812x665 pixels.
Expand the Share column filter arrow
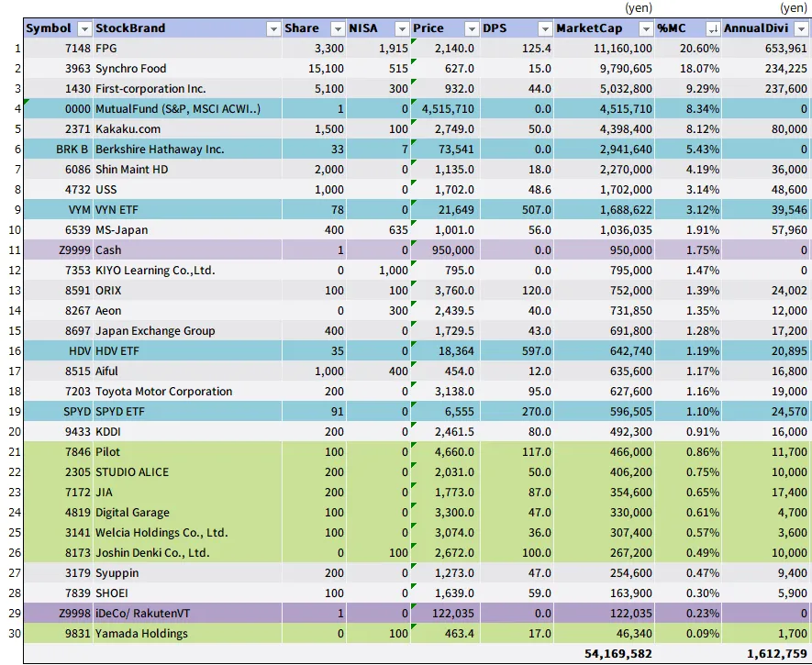coord(337,28)
